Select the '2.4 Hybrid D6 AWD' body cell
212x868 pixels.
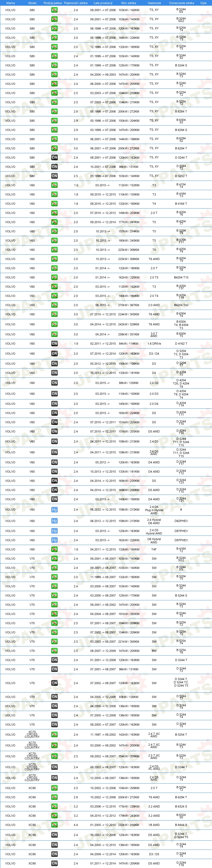(154, 521)
